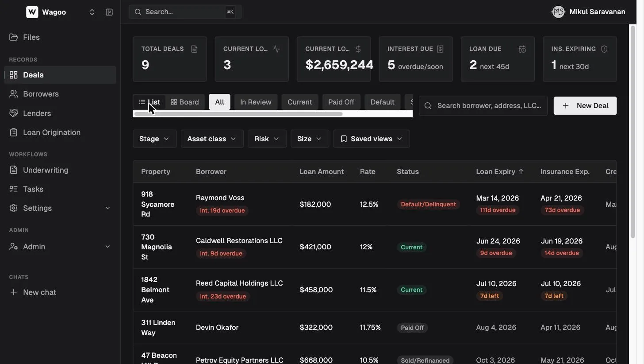Image resolution: width=644 pixels, height=364 pixels.
Task: Click the Insurance Exp. column header
Action: tap(565, 171)
